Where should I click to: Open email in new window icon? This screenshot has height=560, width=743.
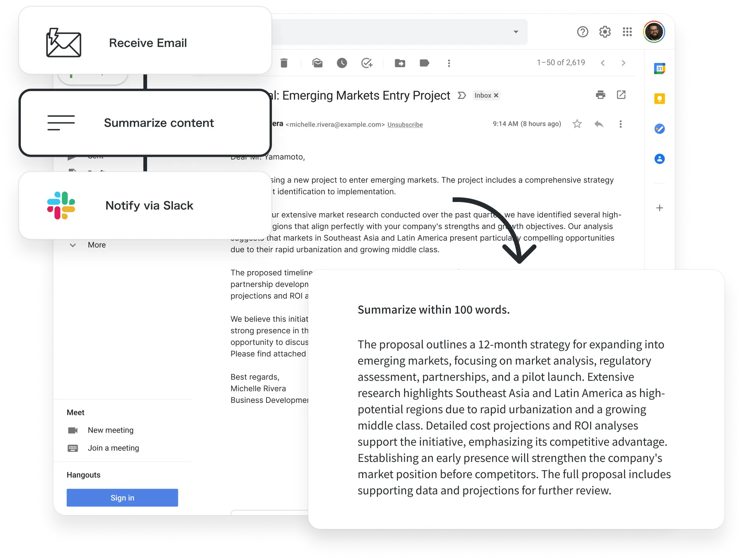pos(621,95)
